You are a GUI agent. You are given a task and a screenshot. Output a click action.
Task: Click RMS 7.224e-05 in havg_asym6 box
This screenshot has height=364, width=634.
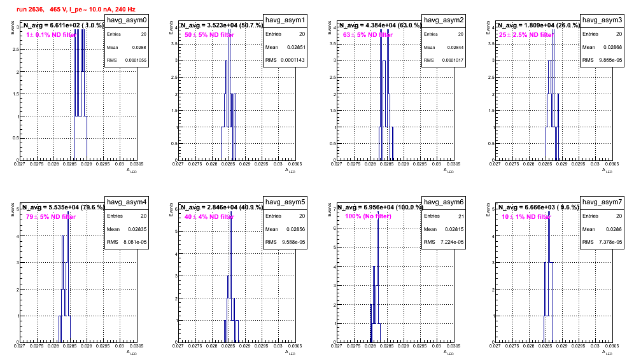pyautogui.click(x=444, y=242)
